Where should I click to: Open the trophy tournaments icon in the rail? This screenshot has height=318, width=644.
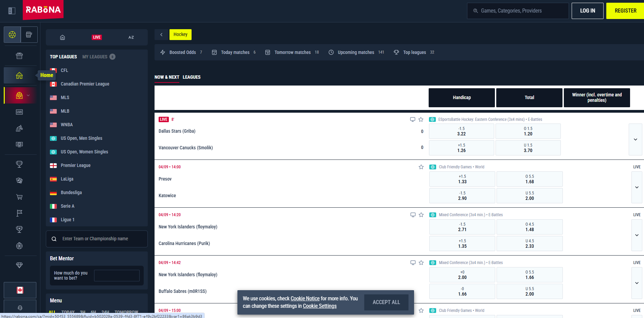click(19, 164)
